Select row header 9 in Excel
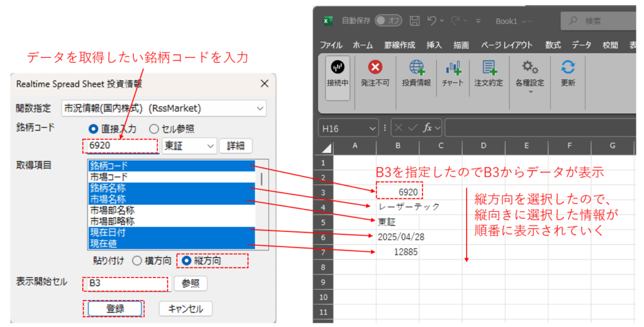 coord(324,282)
